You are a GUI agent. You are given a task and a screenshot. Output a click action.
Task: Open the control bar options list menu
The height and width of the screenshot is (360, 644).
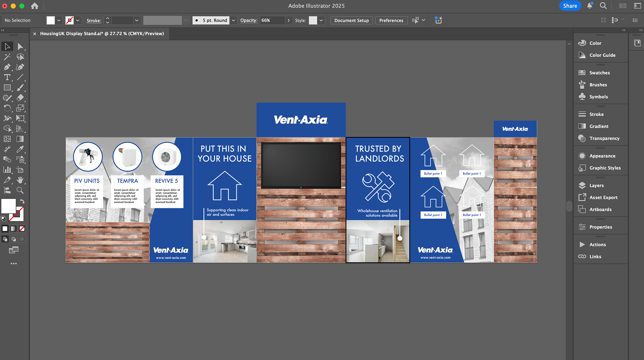(635, 20)
